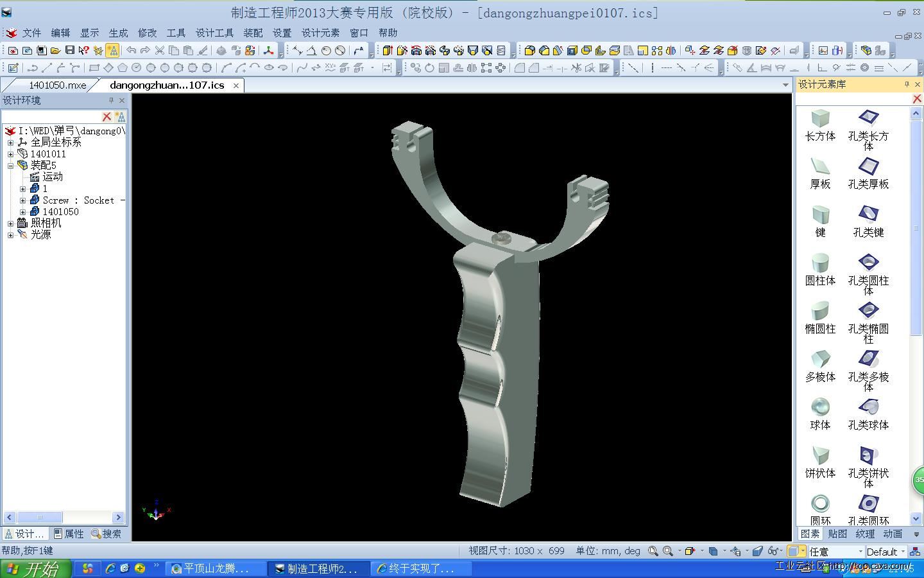Toggle the highlighted selection filter button in status bar
The height and width of the screenshot is (578, 924).
(x=793, y=551)
